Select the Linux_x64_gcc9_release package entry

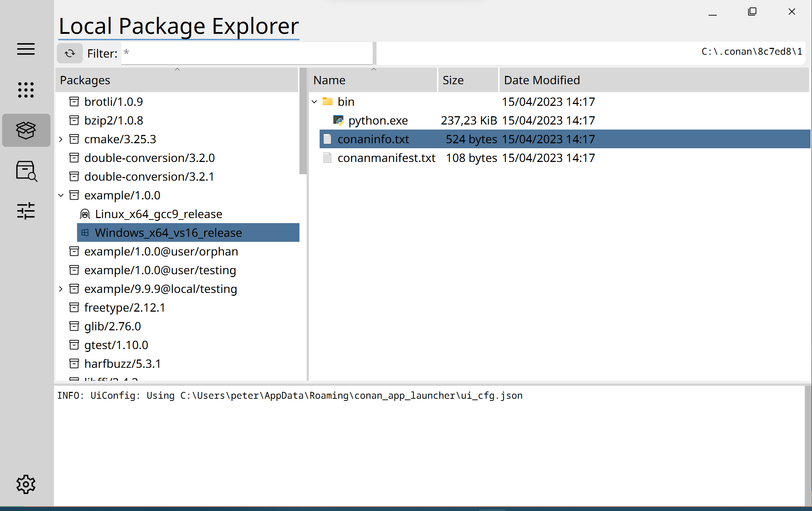(158, 214)
